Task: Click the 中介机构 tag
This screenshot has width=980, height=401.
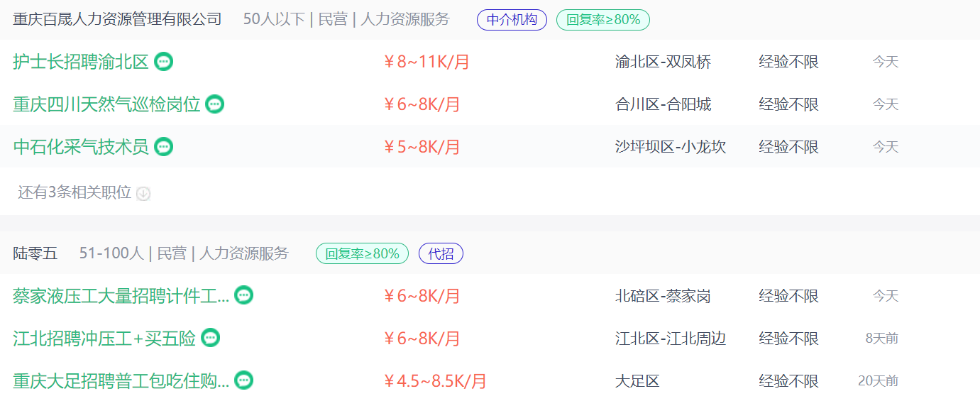Action: (512, 20)
